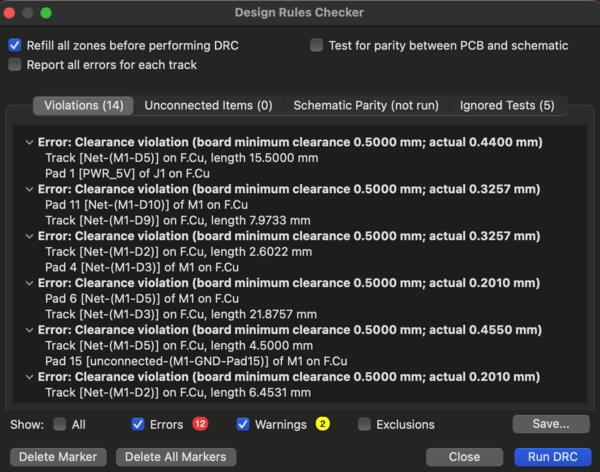Toggle the Warnings filter checkbox
Screen dimensions: 600x472
click(243, 424)
